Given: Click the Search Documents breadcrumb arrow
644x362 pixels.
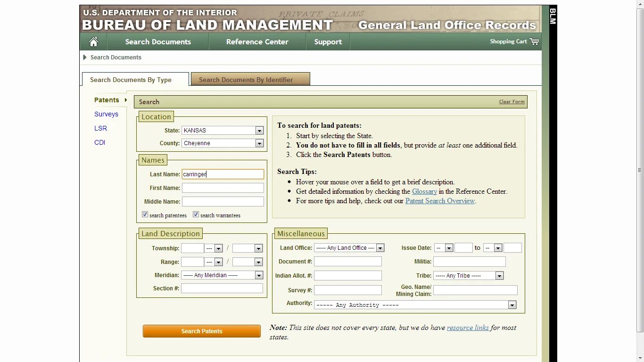Looking at the screenshot, I should (85, 57).
